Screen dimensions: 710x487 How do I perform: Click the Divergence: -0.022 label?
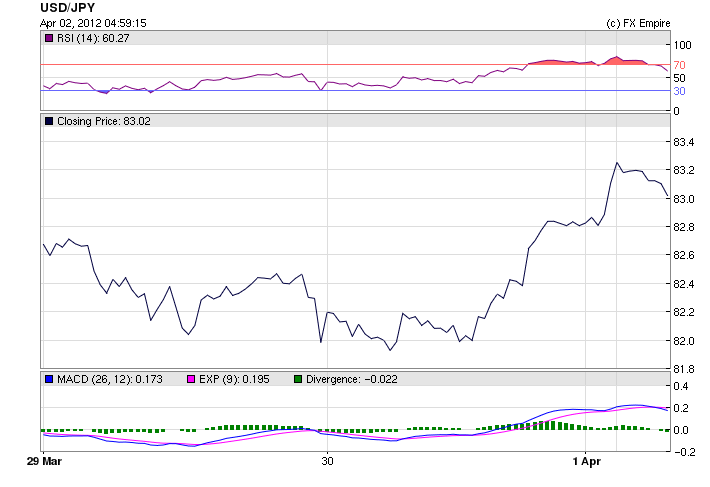coord(352,379)
